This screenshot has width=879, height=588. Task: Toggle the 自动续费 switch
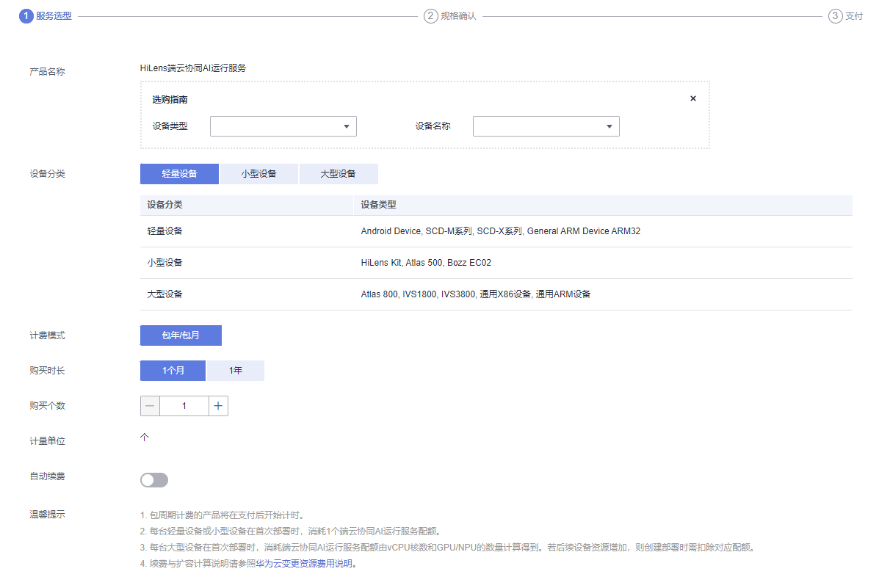point(154,480)
